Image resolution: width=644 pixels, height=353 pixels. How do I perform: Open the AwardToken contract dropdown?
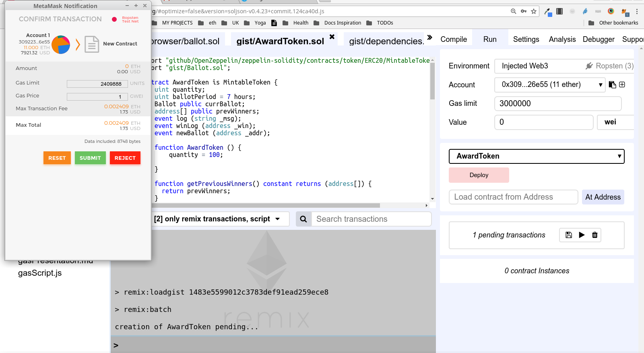tap(537, 156)
